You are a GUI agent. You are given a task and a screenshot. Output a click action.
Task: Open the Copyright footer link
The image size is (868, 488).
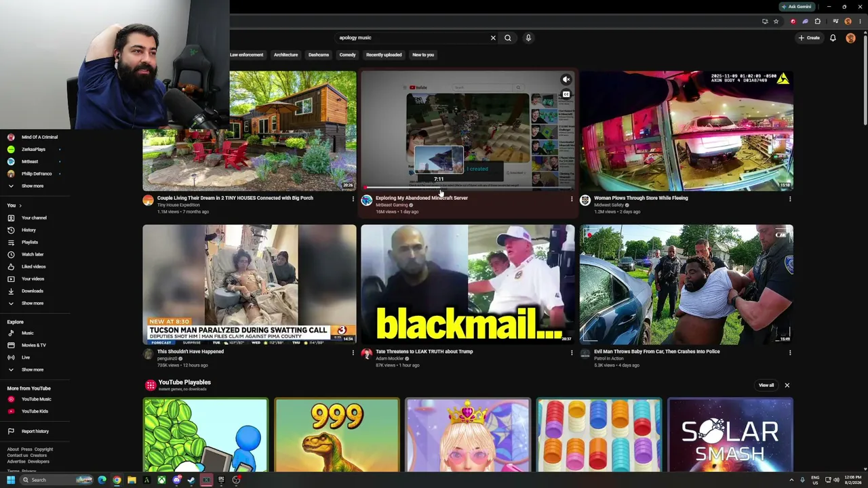click(43, 449)
